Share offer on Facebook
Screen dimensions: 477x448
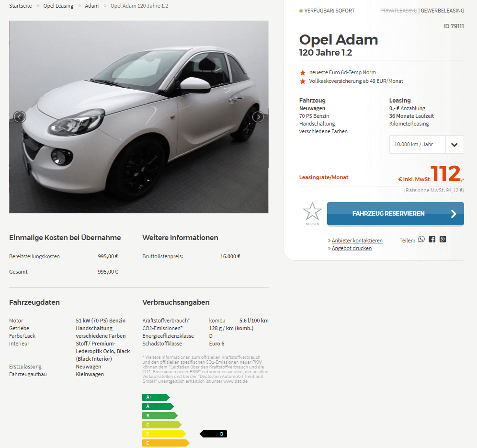[x=432, y=239]
